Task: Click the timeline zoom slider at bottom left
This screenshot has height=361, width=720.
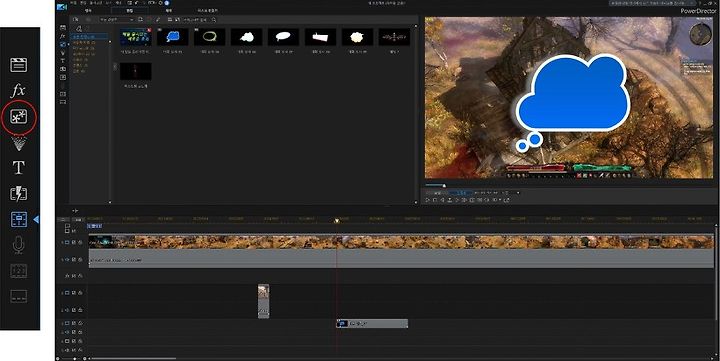Action: (75, 359)
